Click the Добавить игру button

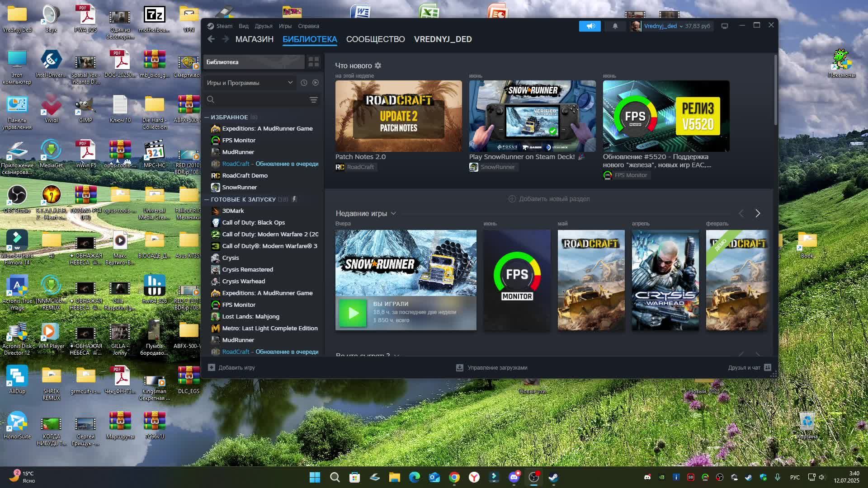click(231, 368)
